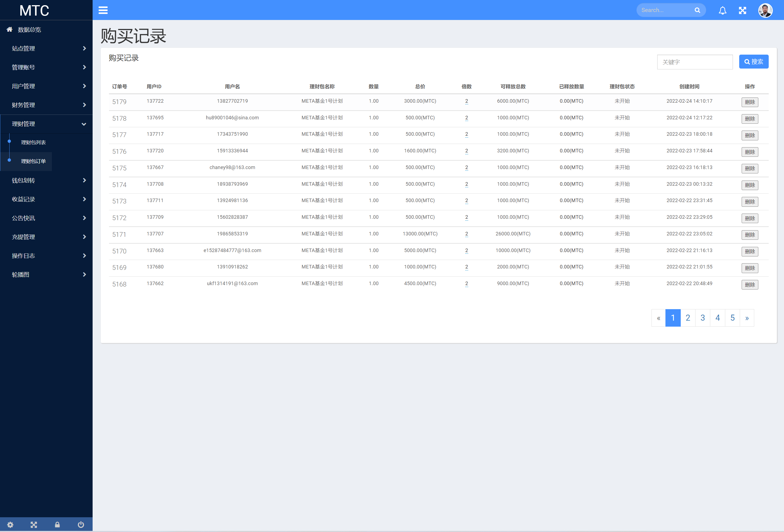Click the layout grid icon bottom toolbar

pos(34,524)
